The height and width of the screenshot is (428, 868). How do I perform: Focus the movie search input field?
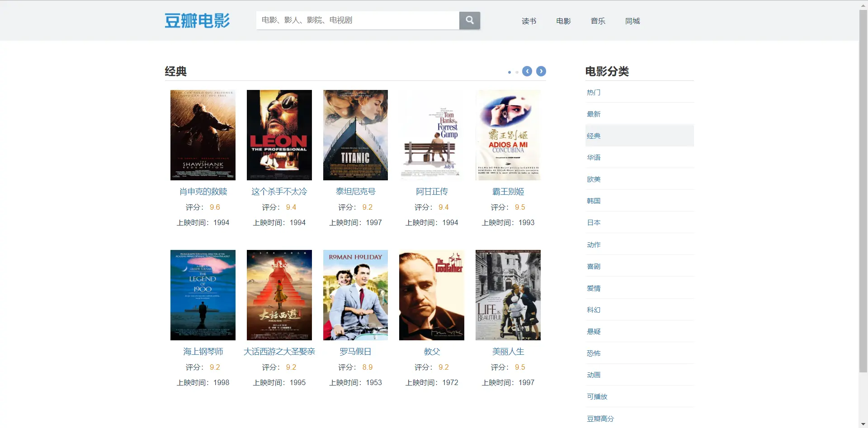coord(358,20)
